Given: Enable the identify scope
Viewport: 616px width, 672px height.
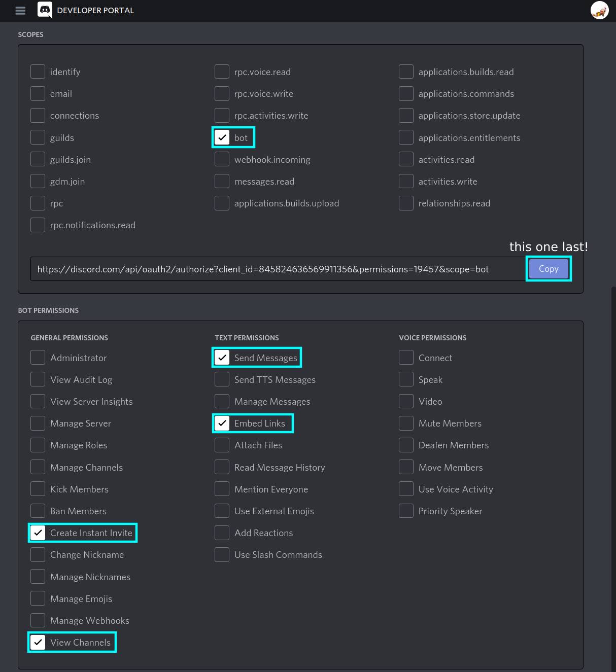Looking at the screenshot, I should [38, 72].
